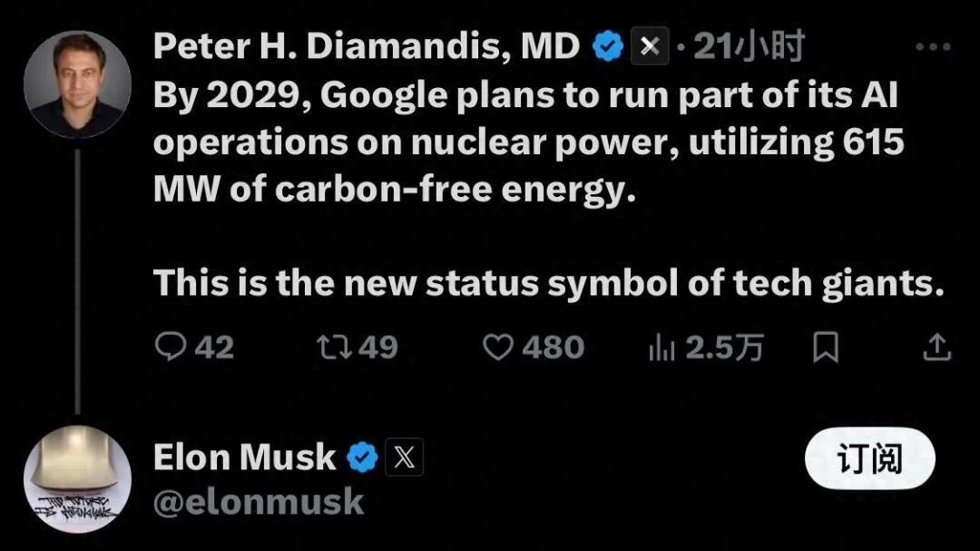Click Peter Diamandis's profile picture

pyautogui.click(x=76, y=84)
